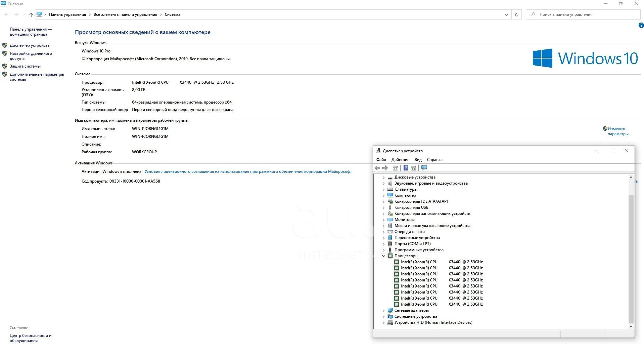Click the Up arrow navigation button
This screenshot has width=644, height=349.
(31, 14)
